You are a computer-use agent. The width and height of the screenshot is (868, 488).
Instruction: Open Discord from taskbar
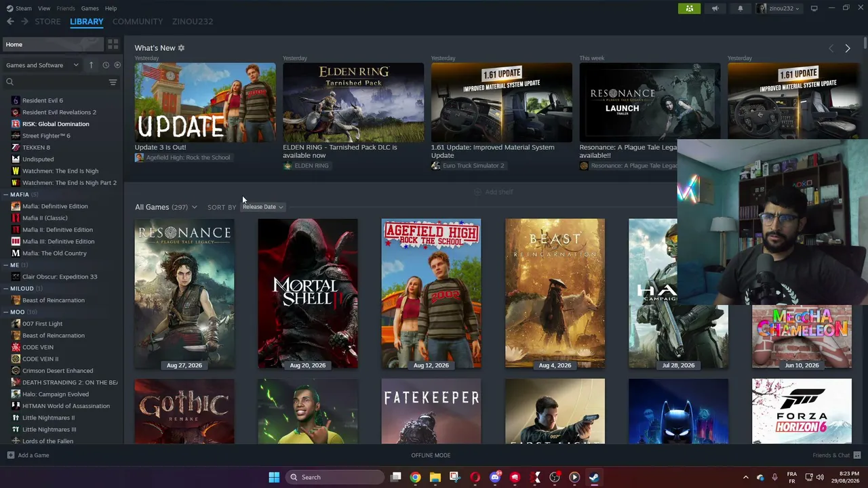tap(495, 477)
